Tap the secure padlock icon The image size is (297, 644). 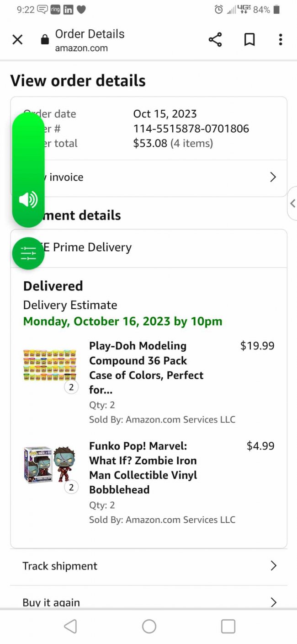click(x=45, y=40)
